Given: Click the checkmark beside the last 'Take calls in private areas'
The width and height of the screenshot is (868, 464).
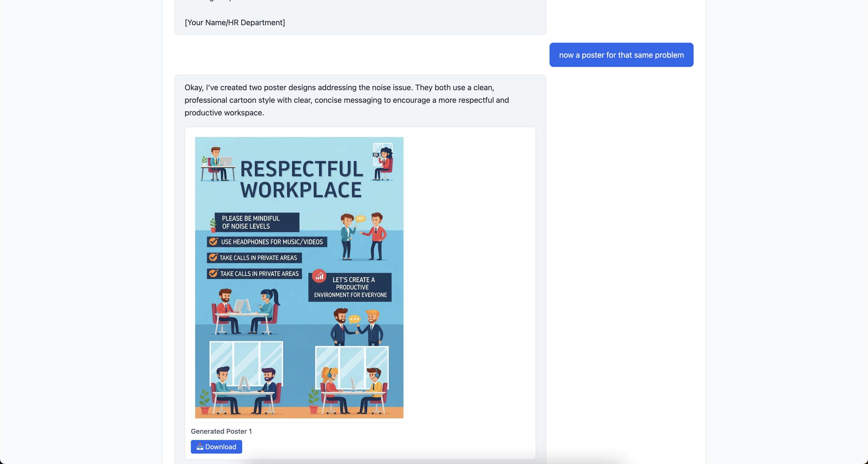Looking at the screenshot, I should (x=213, y=273).
